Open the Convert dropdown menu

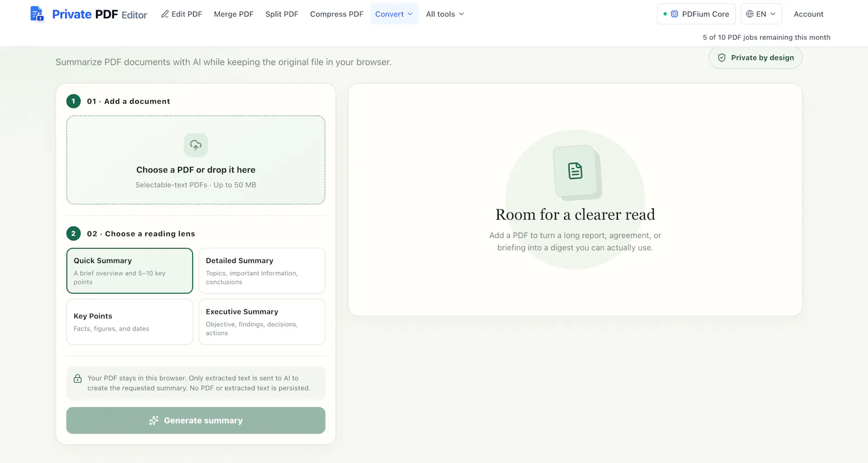394,14
